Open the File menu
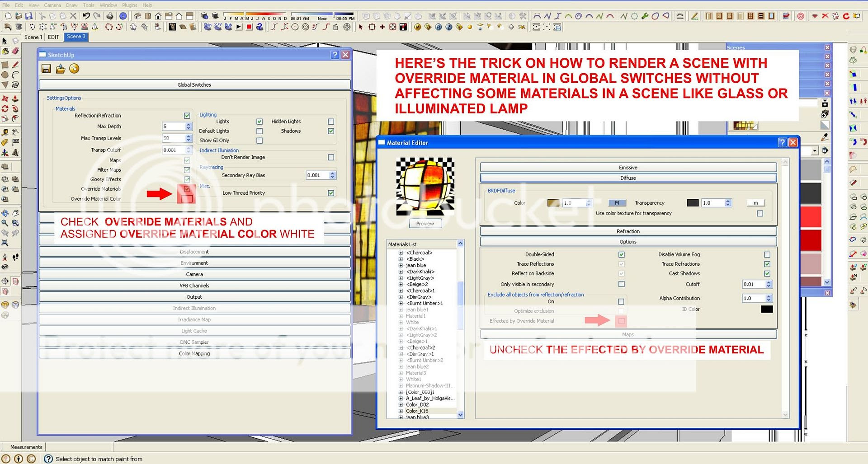868x464 pixels. 6,5
